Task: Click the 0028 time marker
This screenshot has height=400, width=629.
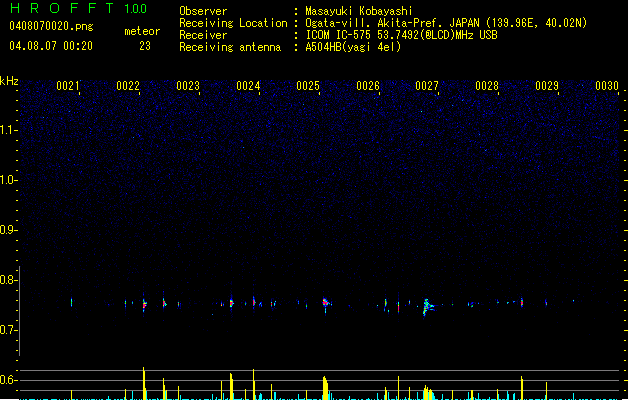Action: [x=487, y=86]
